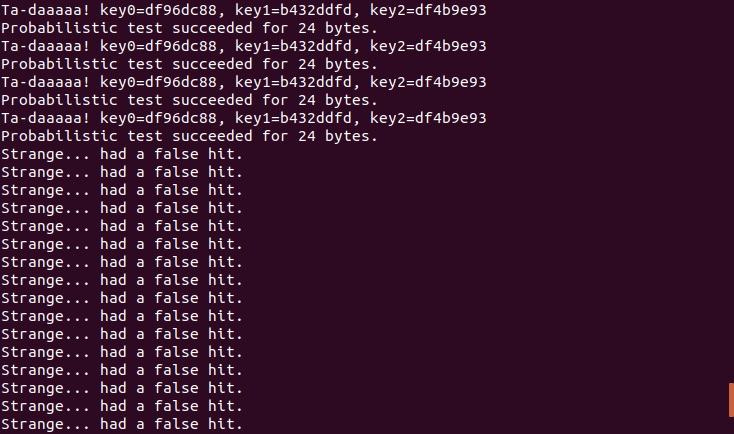Click "Strange..." in the second false hit line
The image size is (734, 434).
(x=45, y=171)
